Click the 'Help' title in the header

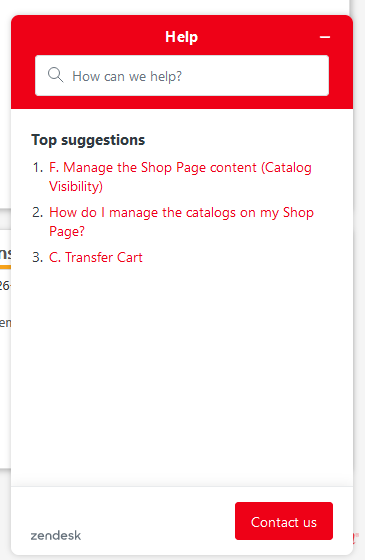click(181, 37)
